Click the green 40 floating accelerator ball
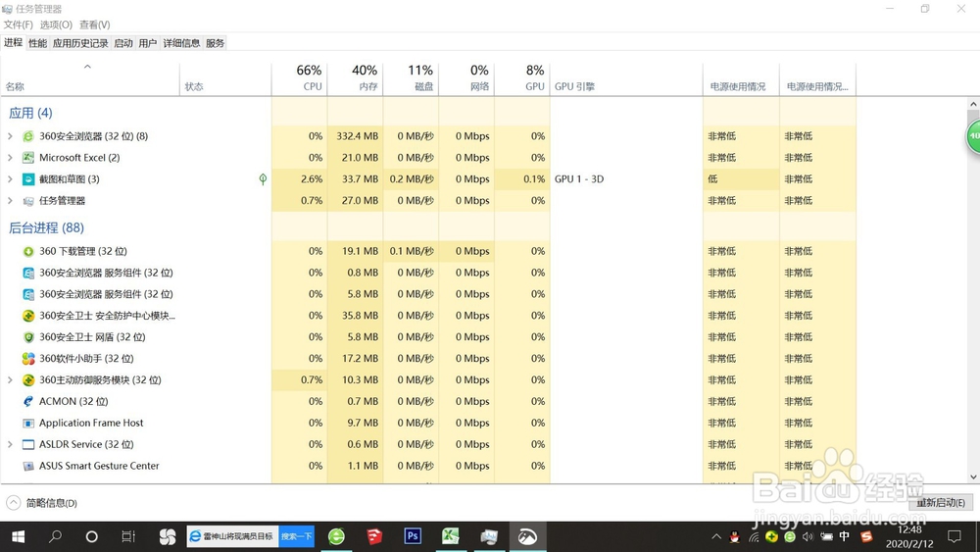Image resolution: width=980 pixels, height=552 pixels. coord(974,135)
